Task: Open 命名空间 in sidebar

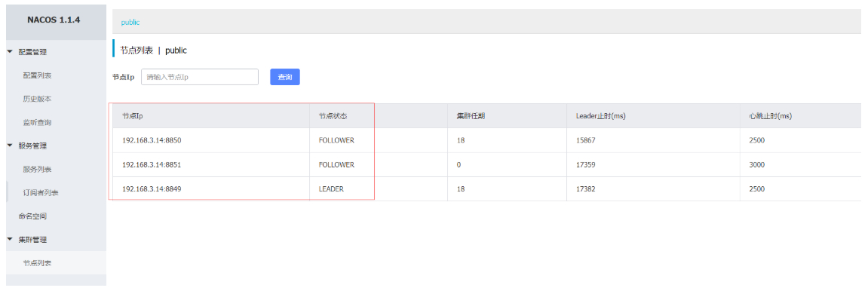Action: pyautogui.click(x=32, y=216)
